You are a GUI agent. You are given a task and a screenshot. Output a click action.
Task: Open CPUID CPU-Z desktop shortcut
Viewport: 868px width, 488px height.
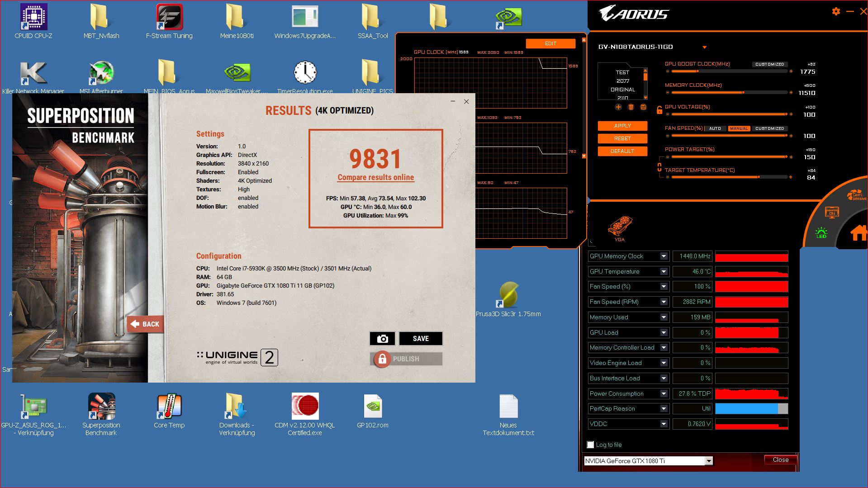click(33, 21)
